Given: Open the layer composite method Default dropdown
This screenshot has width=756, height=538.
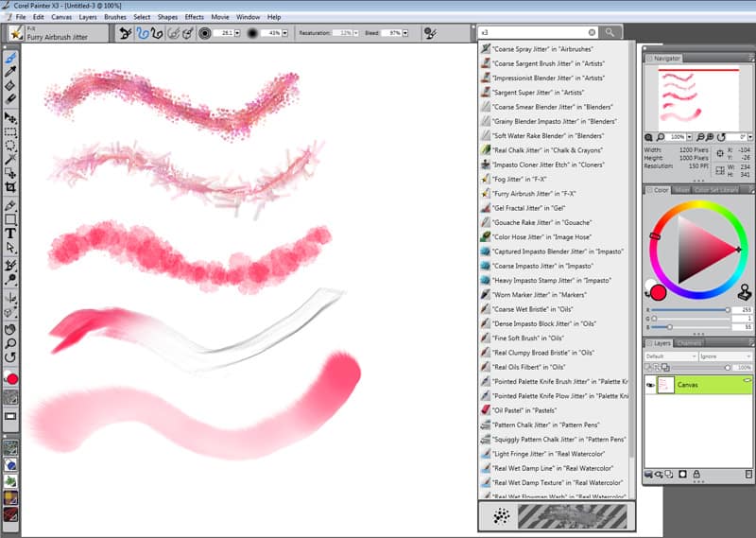Looking at the screenshot, I should tap(671, 356).
